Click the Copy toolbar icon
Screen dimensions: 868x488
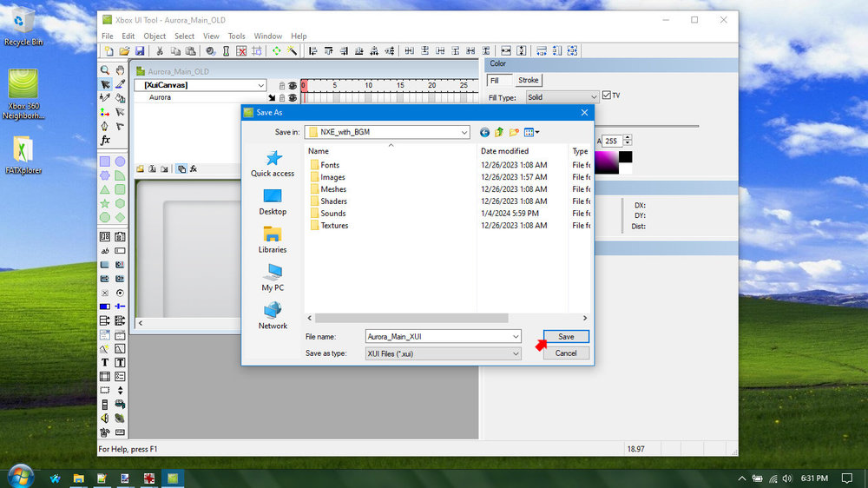tap(175, 51)
